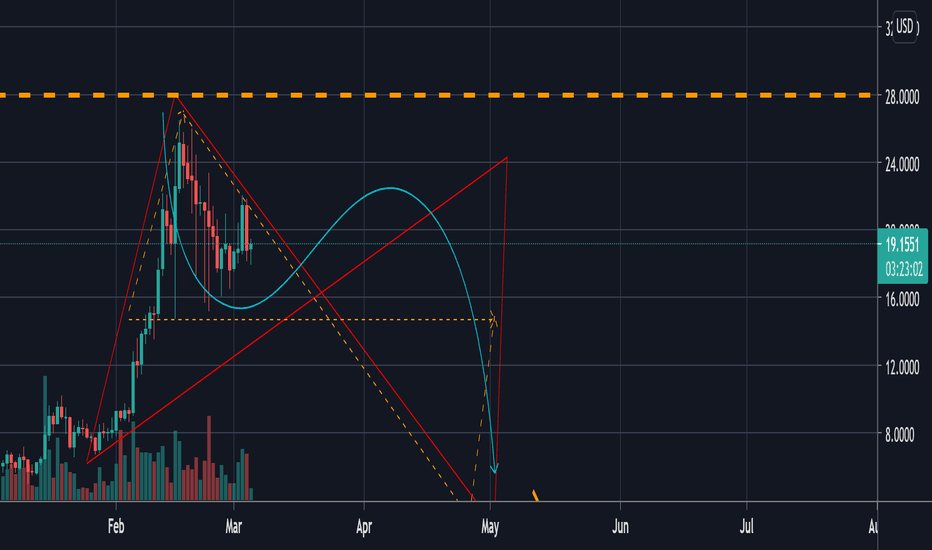Click the Apr label on time axis
The height and width of the screenshot is (550, 932).
point(364,526)
